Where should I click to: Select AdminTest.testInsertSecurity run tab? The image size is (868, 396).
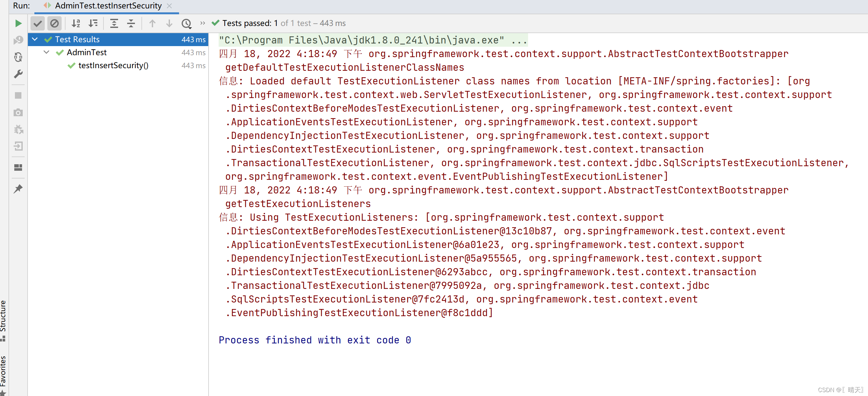pyautogui.click(x=108, y=6)
